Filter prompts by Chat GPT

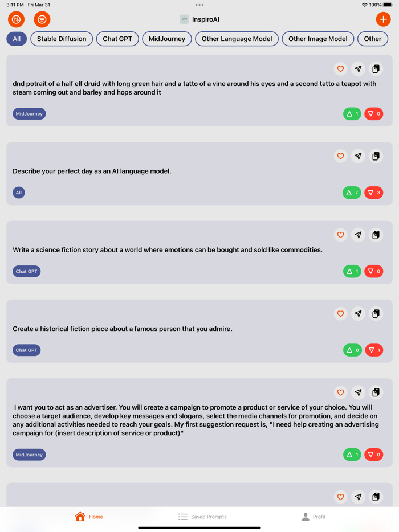[x=117, y=39]
